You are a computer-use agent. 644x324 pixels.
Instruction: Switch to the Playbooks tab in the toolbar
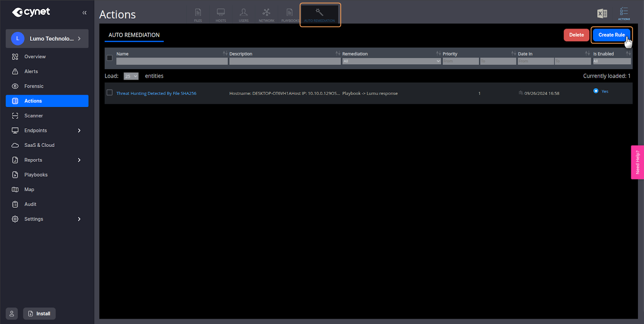pyautogui.click(x=290, y=14)
